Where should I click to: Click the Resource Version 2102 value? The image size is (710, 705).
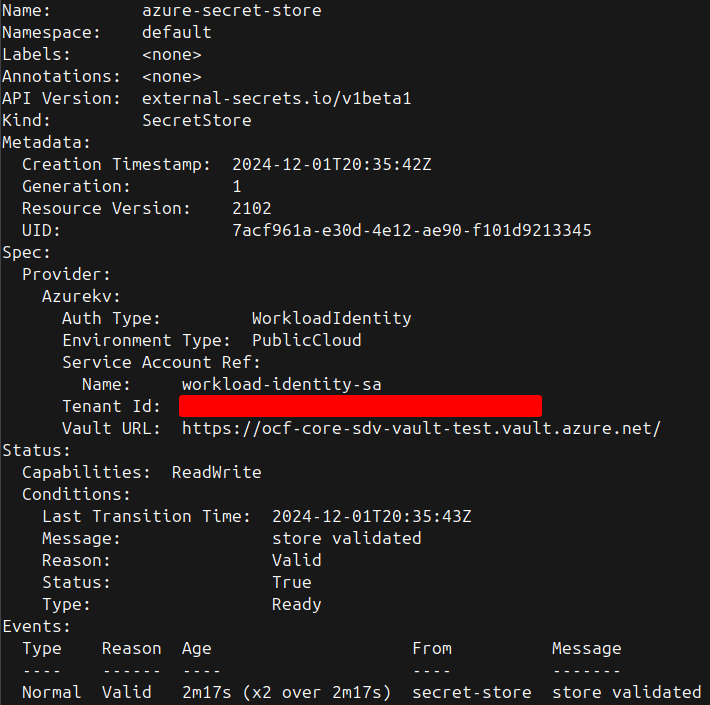[251, 208]
